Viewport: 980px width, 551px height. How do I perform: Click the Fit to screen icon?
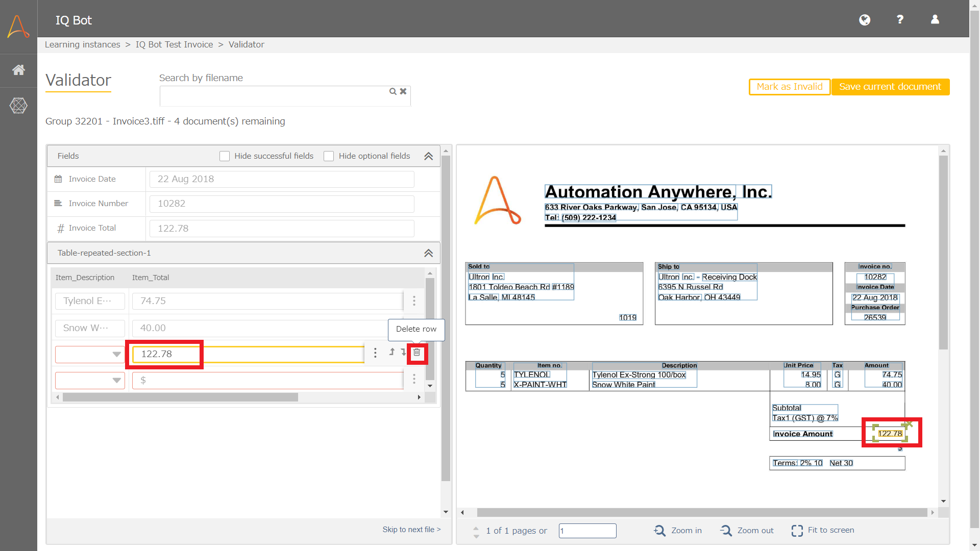(797, 531)
